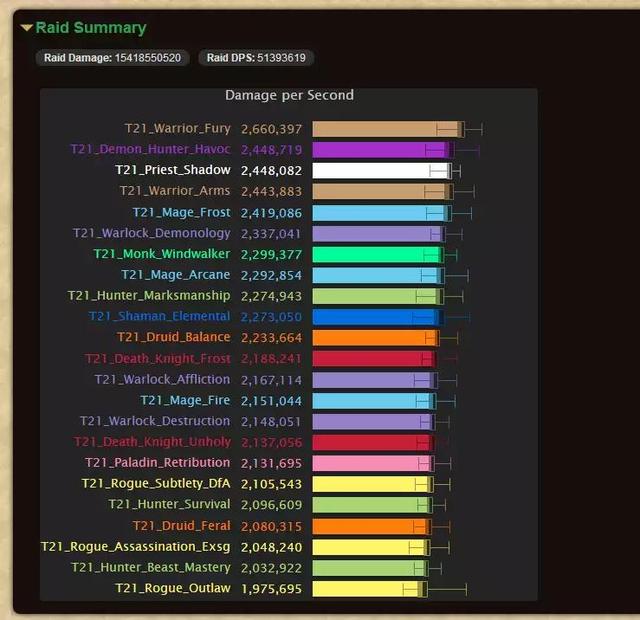Click the Raid DPS badge
Image resolution: width=640 pixels, height=620 pixels.
click(x=256, y=58)
